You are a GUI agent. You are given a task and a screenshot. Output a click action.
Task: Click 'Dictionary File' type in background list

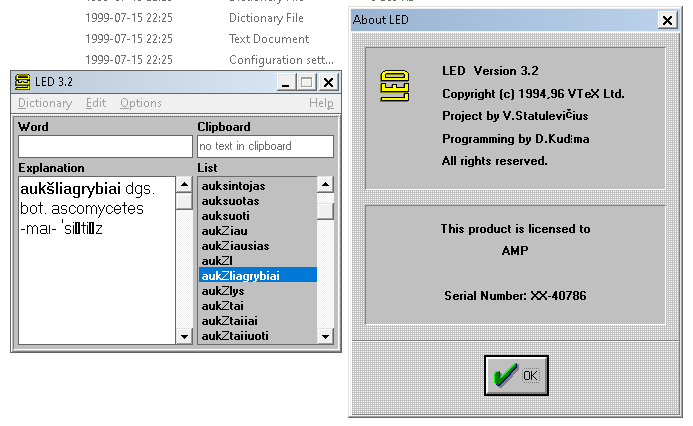(266, 18)
